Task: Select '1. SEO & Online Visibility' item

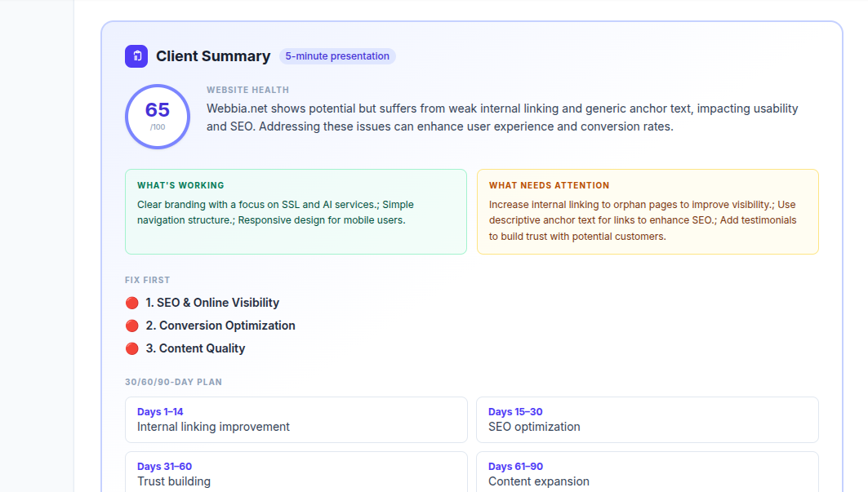Action: coord(212,303)
